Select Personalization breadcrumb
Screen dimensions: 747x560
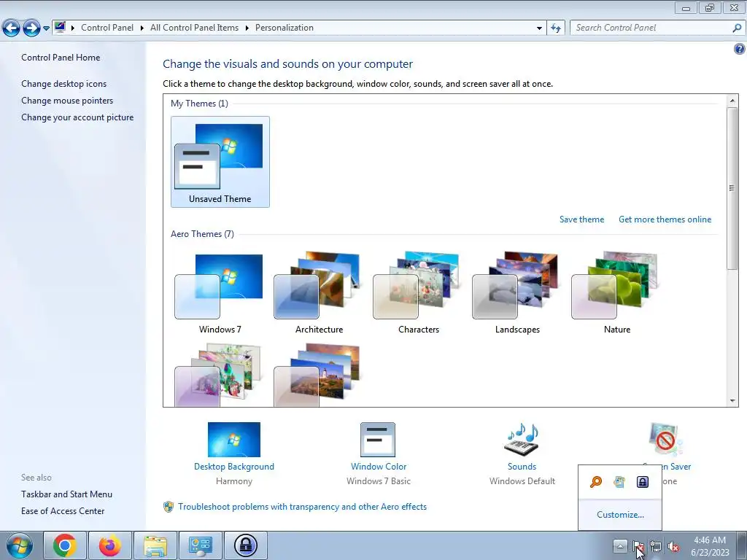[x=285, y=28]
